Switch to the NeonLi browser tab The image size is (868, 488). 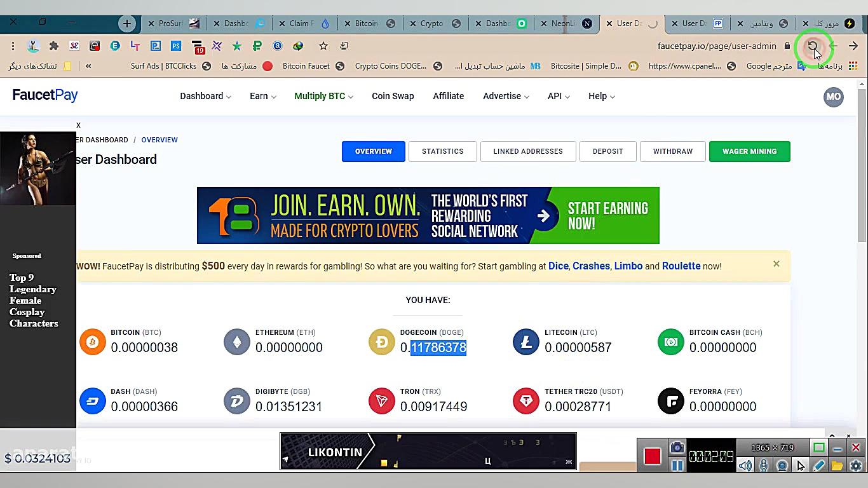(566, 24)
